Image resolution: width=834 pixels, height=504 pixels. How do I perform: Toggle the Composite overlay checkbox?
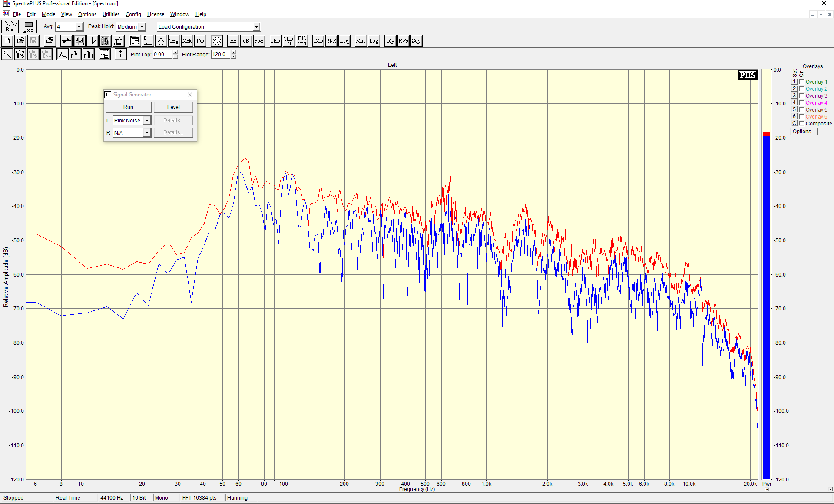point(801,123)
